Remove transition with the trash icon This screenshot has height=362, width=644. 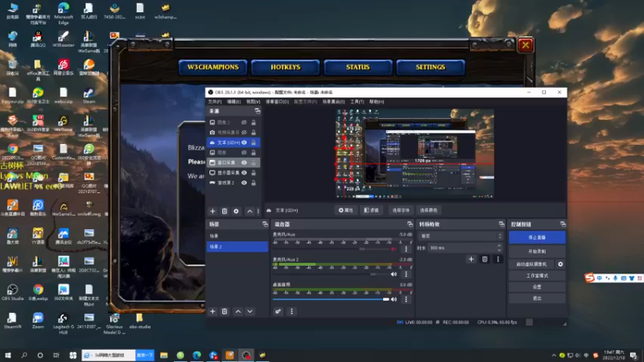(x=485, y=259)
